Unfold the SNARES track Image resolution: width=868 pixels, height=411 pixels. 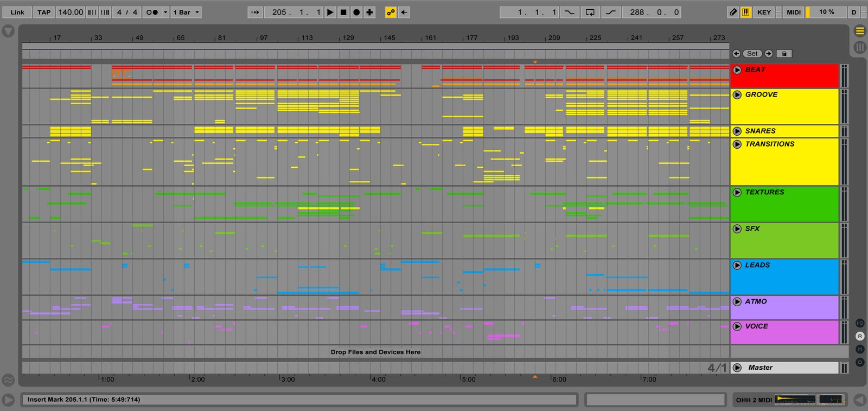point(737,131)
